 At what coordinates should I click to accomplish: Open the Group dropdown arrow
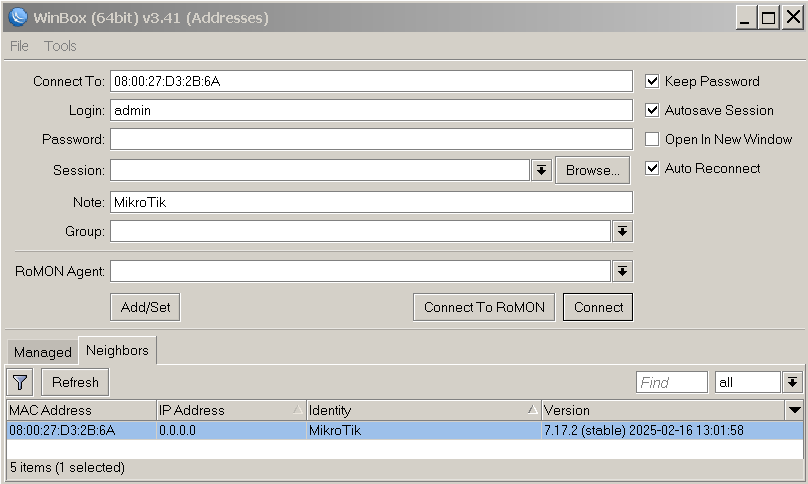click(622, 231)
